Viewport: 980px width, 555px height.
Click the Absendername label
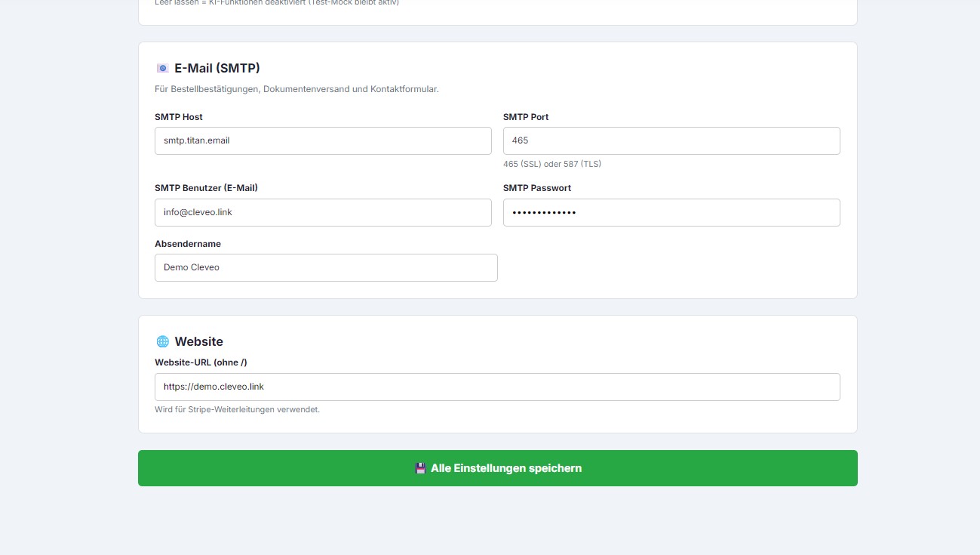[x=188, y=244]
